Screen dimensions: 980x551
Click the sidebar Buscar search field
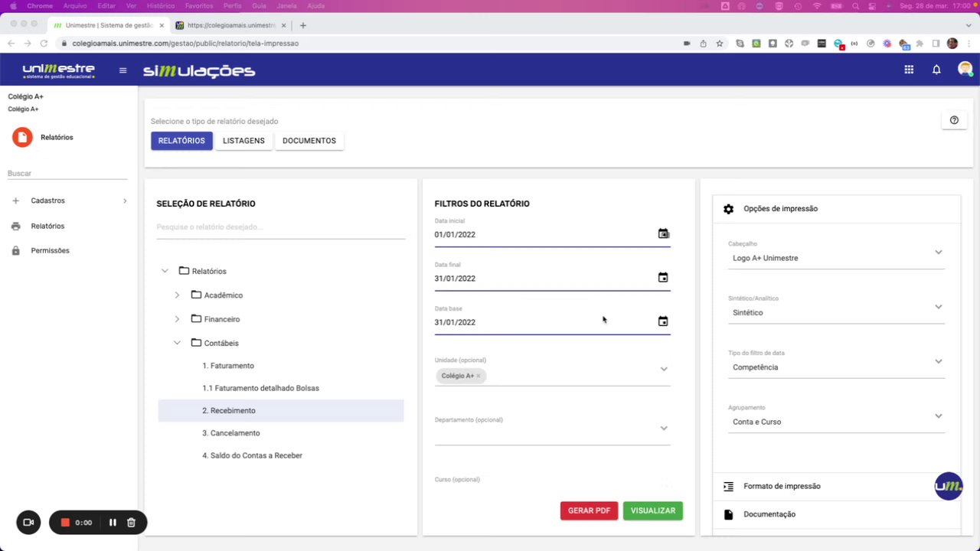(67, 174)
